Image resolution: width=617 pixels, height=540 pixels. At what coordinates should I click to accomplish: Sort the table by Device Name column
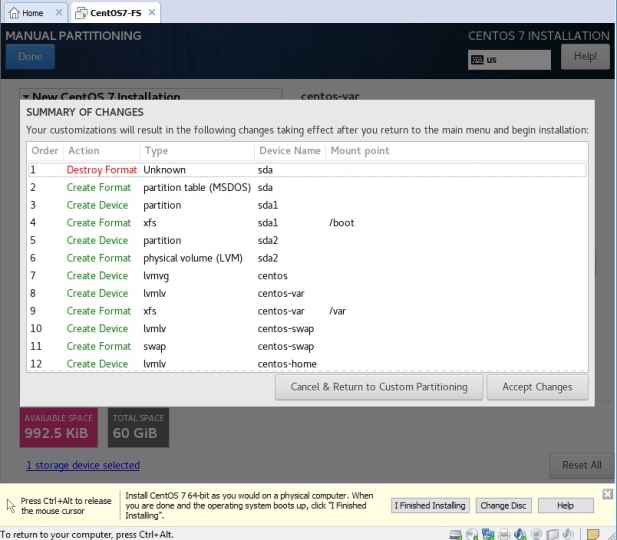coord(289,151)
